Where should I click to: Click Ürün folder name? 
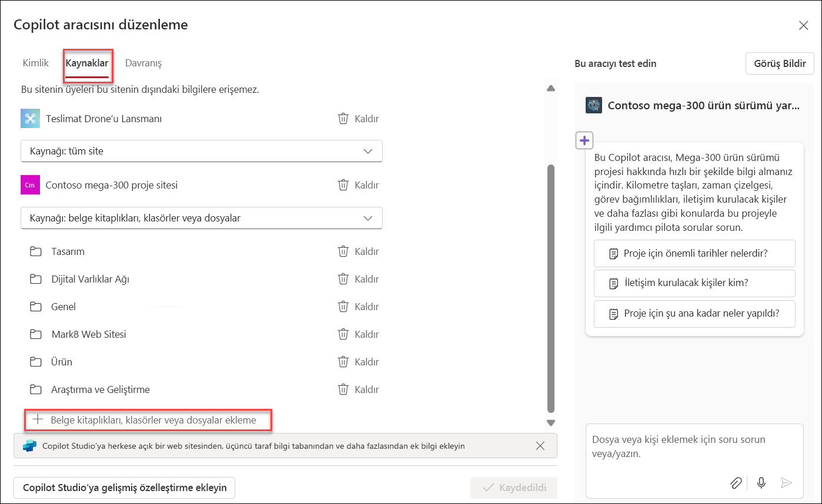pyautogui.click(x=62, y=362)
